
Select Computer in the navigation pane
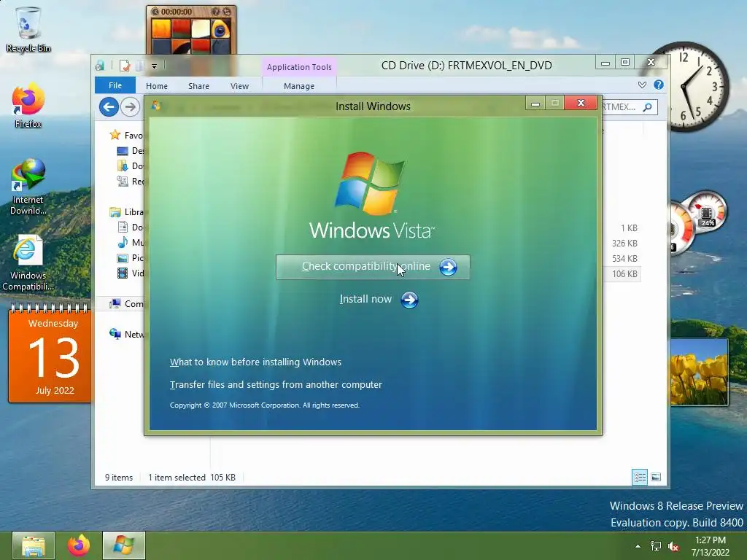click(x=126, y=304)
